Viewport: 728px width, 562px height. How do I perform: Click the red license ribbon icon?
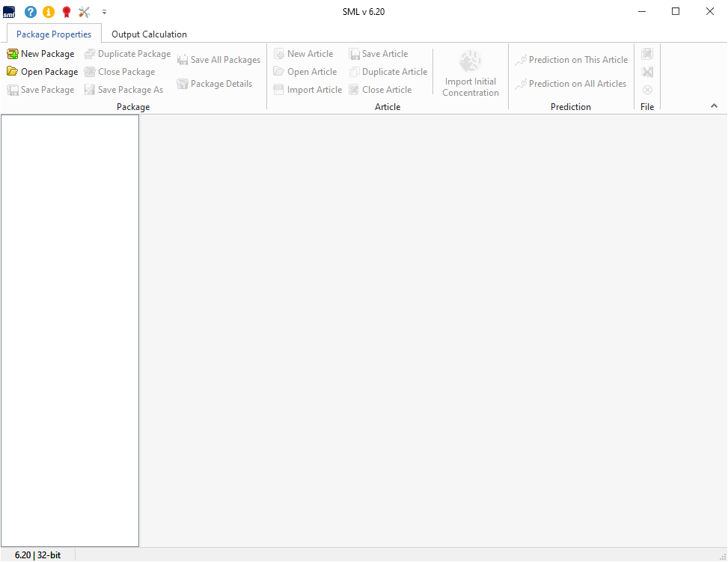point(67,12)
